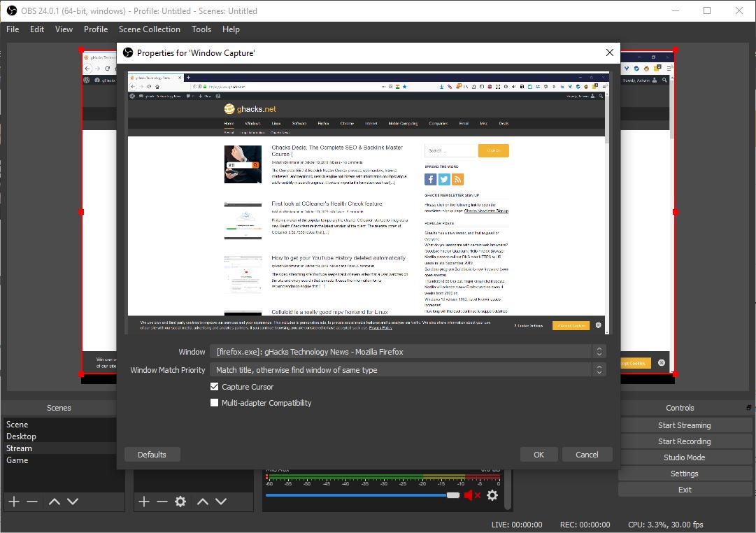Click the OBS logo in the main title bar
This screenshot has height=533, width=756.
[x=12, y=10]
